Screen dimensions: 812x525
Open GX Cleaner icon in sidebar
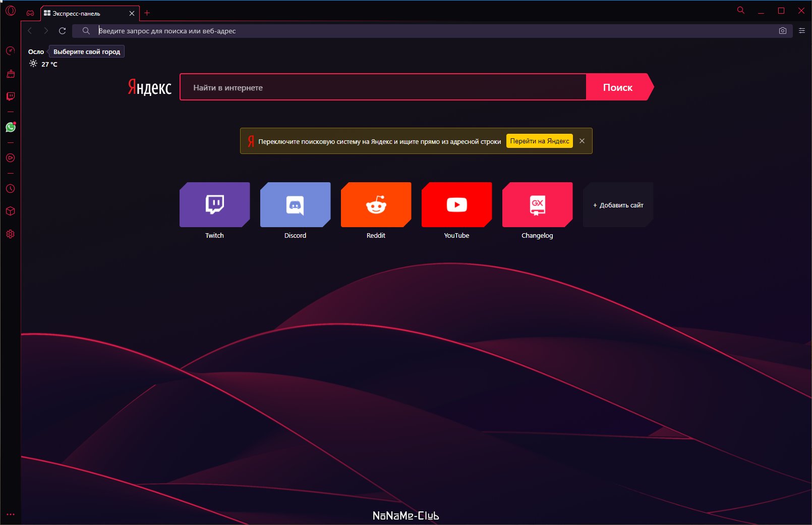11,74
